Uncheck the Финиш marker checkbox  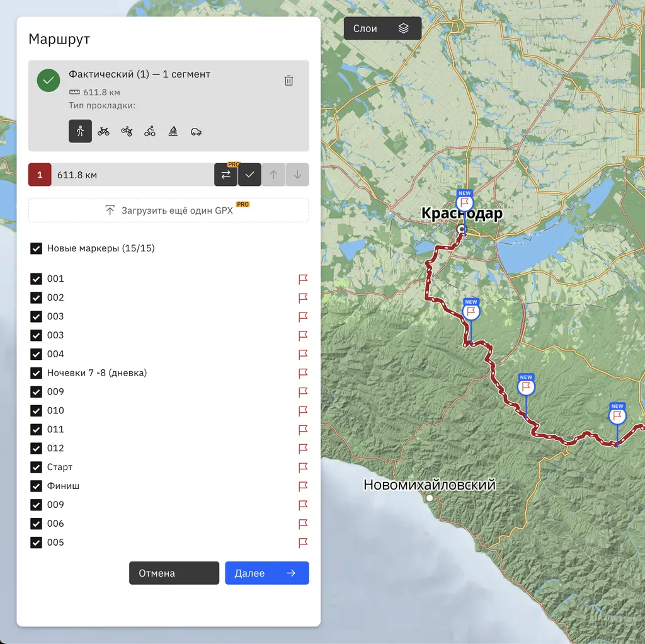[x=37, y=486]
